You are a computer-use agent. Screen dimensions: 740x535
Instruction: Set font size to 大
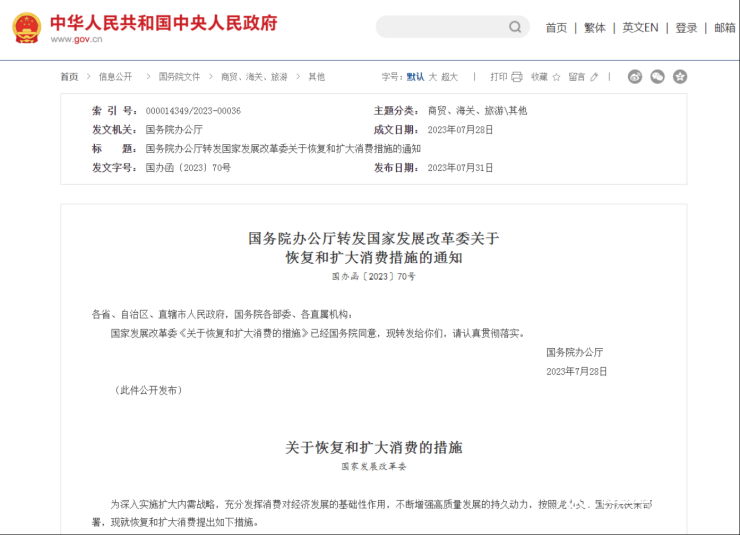coord(433,77)
